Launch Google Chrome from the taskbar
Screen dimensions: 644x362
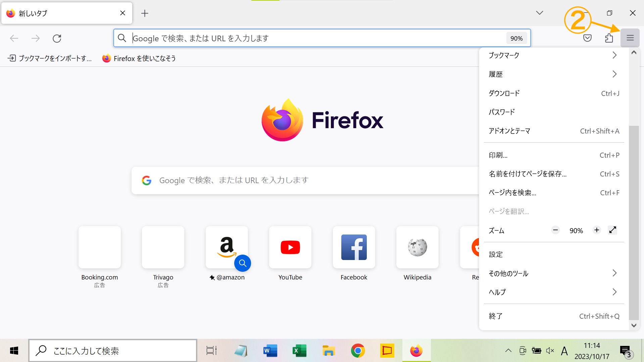point(358,351)
